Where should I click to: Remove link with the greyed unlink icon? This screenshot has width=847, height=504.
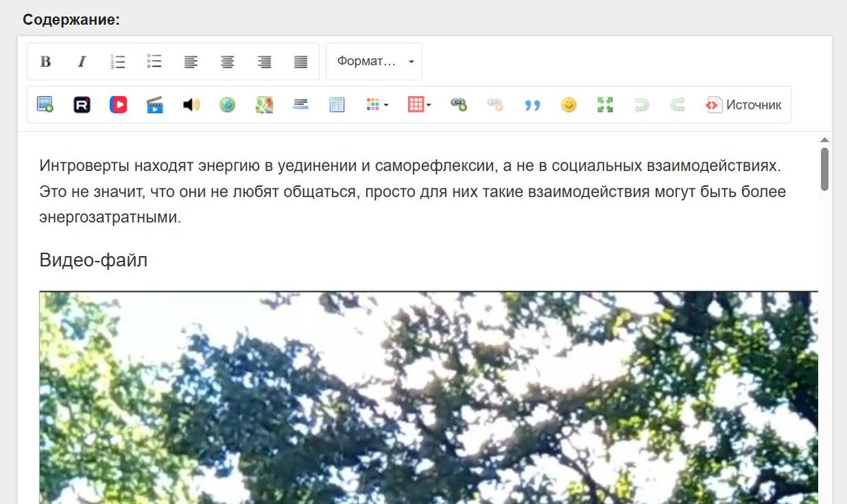(495, 105)
